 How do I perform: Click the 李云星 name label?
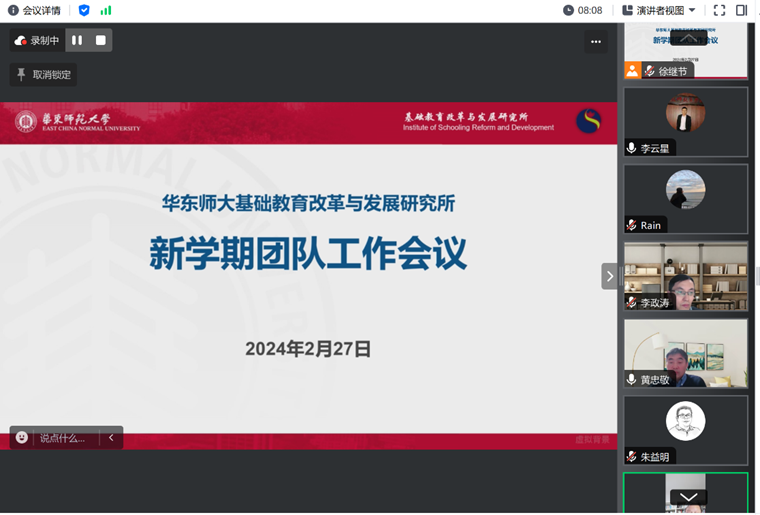coord(655,148)
